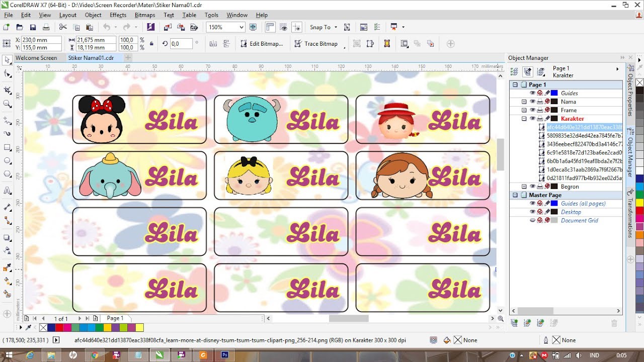The height and width of the screenshot is (362, 644).
Task: Click the Publish to PDF icon
Action: coord(193,27)
